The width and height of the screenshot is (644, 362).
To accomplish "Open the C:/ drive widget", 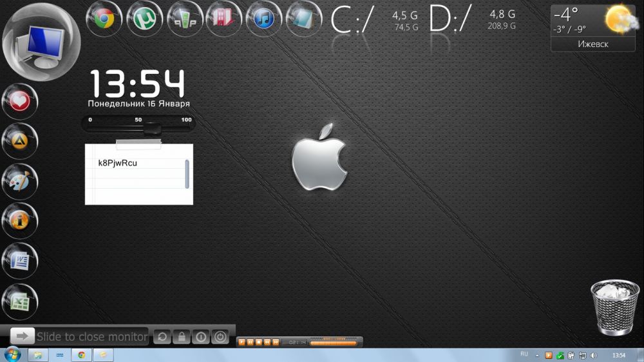I will [375, 21].
